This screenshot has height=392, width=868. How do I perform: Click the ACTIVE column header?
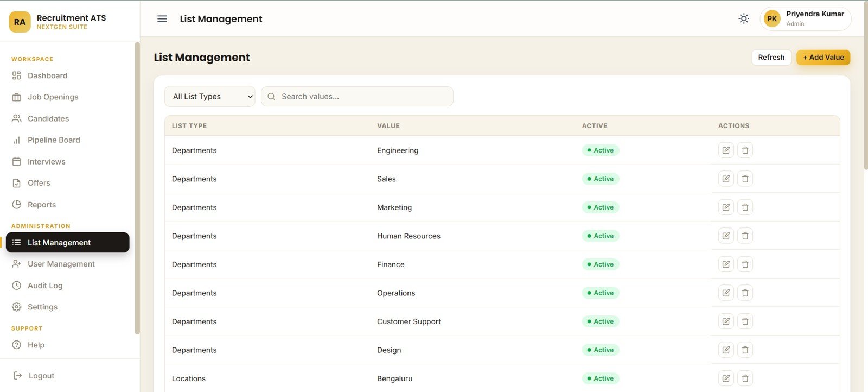click(x=595, y=126)
